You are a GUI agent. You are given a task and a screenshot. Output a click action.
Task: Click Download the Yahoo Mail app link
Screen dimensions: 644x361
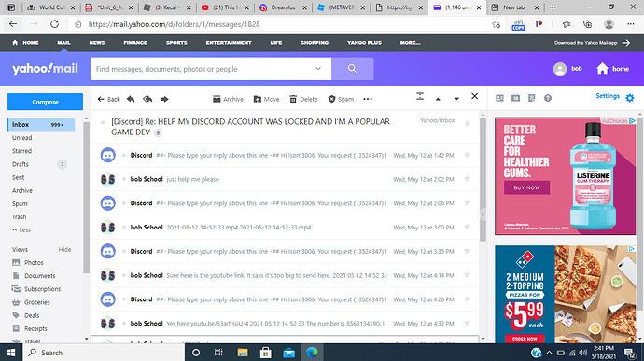click(592, 43)
